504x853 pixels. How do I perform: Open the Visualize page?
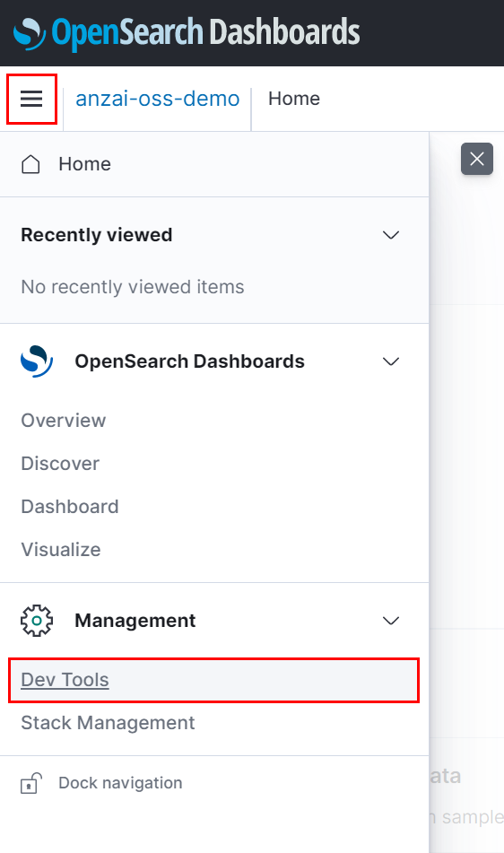[61, 550]
